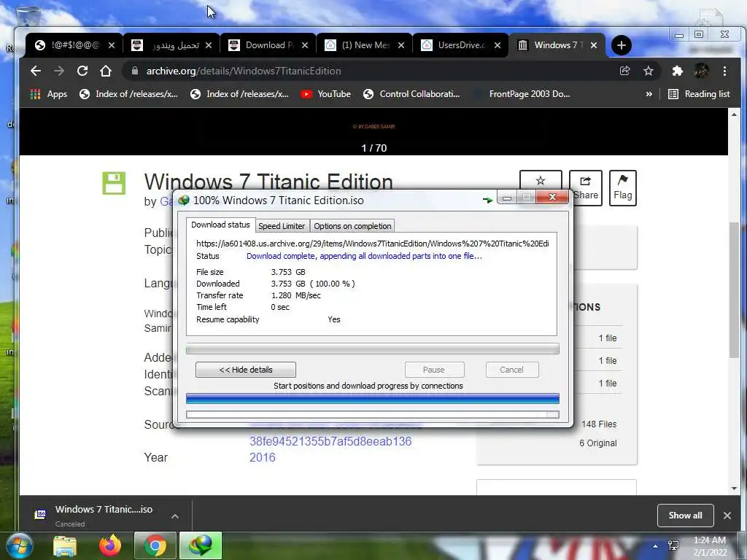Flag this archive.org item
Viewport: 747px width, 560px height.
pos(623,187)
